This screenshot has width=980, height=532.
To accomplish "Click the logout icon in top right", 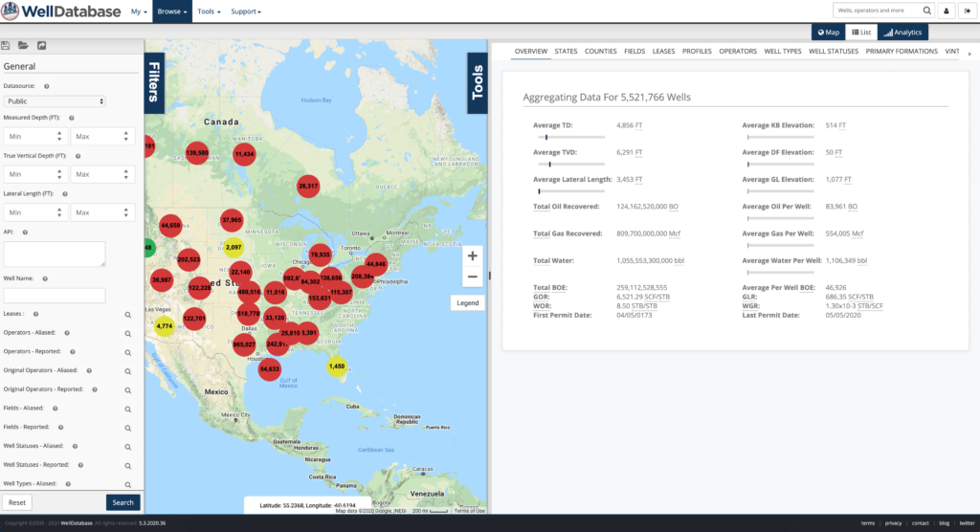I will click(967, 11).
